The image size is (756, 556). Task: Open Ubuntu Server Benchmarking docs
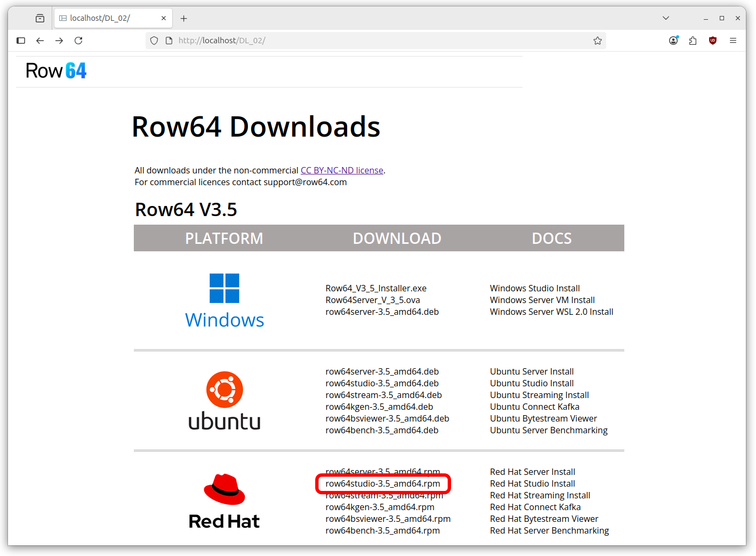(x=549, y=430)
